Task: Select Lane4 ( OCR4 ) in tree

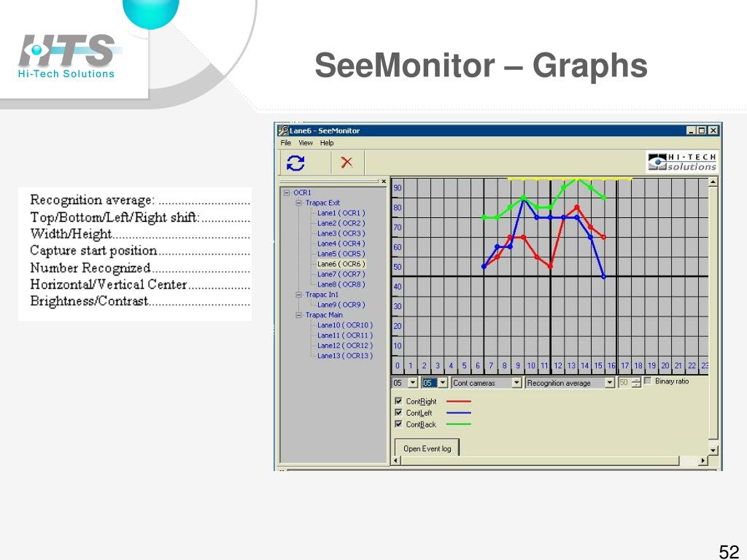Action: pyautogui.click(x=341, y=244)
